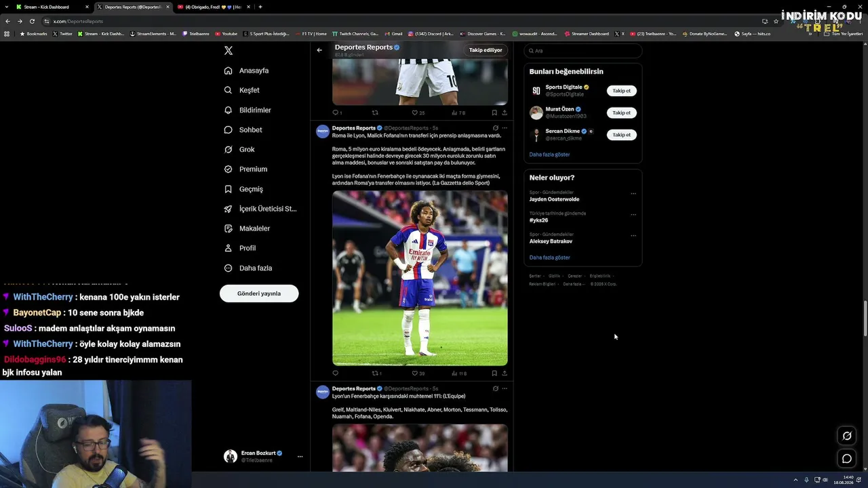Open options for #yks26 trend

point(633,215)
